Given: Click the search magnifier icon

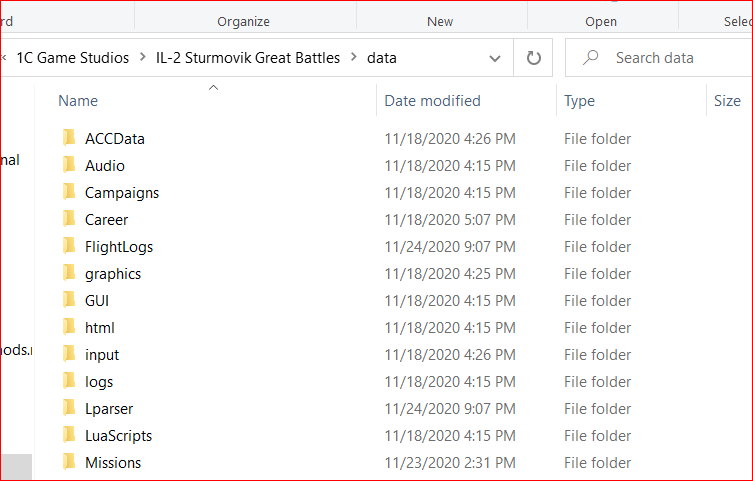Looking at the screenshot, I should pos(590,58).
